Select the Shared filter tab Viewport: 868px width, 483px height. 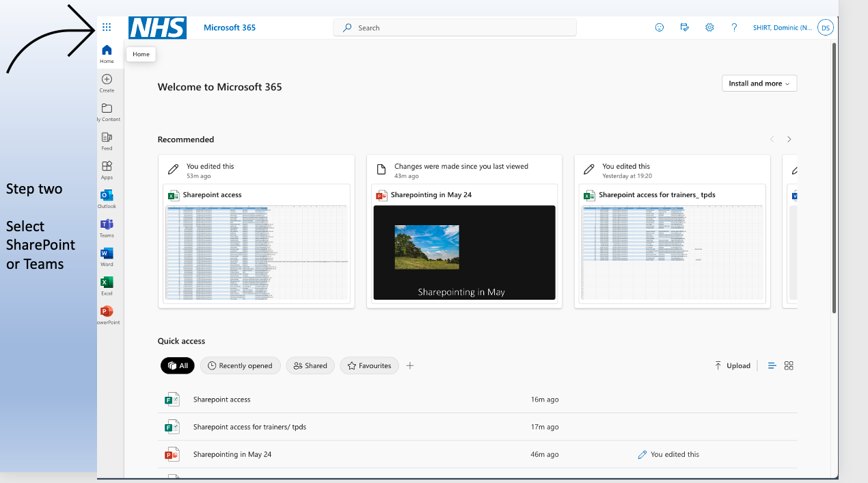click(x=310, y=365)
